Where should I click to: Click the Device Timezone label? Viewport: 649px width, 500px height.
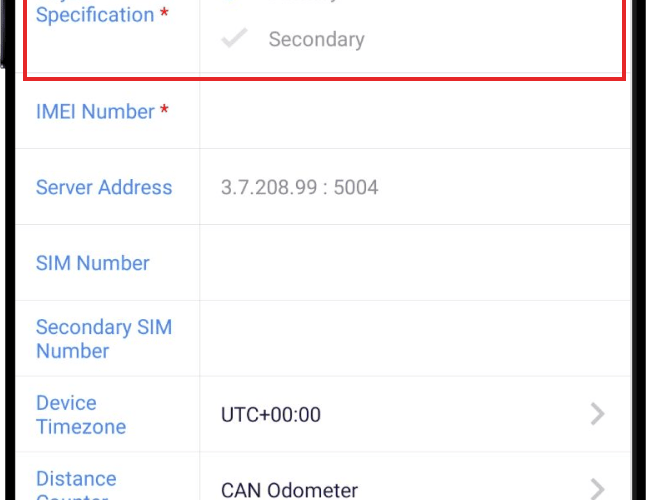[81, 415]
